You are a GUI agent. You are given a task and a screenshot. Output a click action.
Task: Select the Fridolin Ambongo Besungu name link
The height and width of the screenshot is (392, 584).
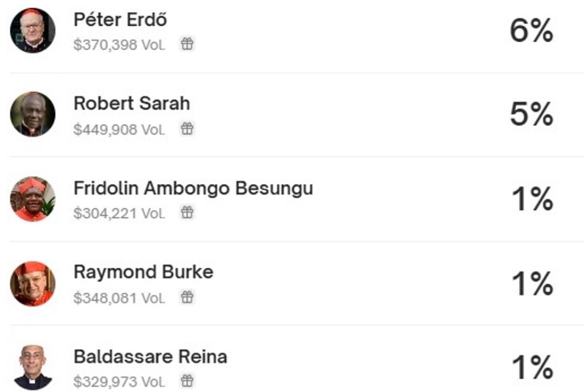[193, 188]
